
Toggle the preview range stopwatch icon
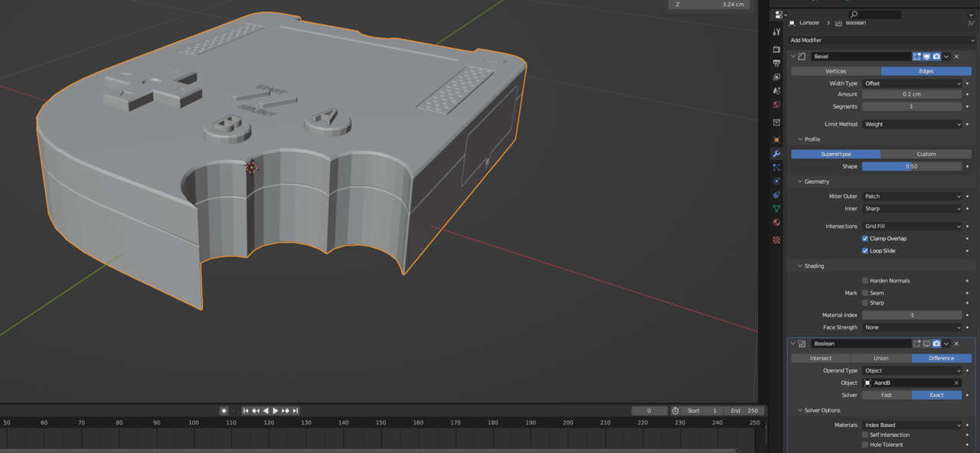[x=675, y=411]
